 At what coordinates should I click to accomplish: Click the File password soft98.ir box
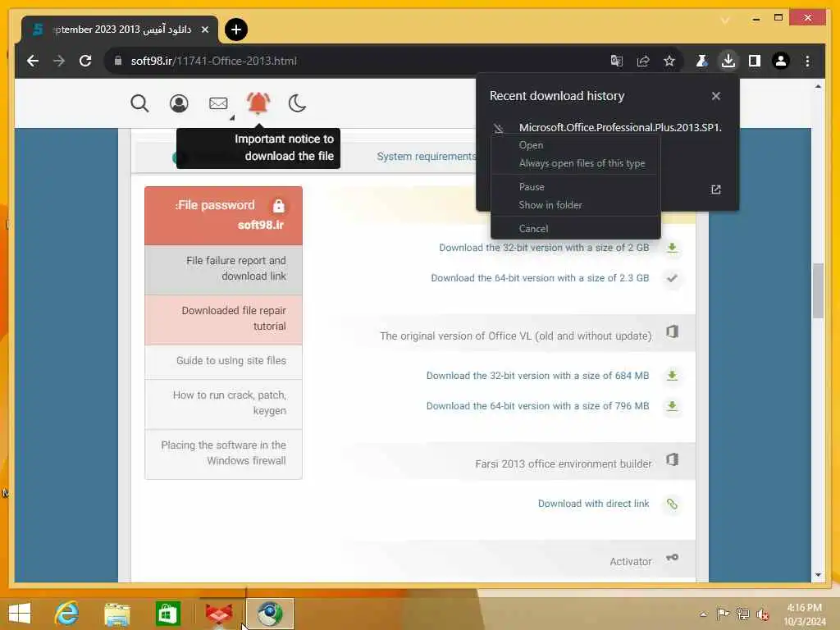[x=223, y=216]
